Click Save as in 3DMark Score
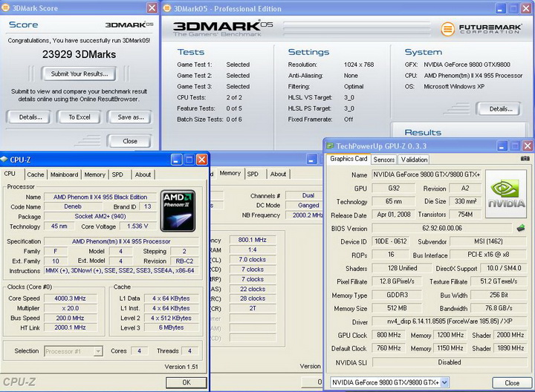Image resolution: width=535 pixels, height=392 pixels. 130,117
